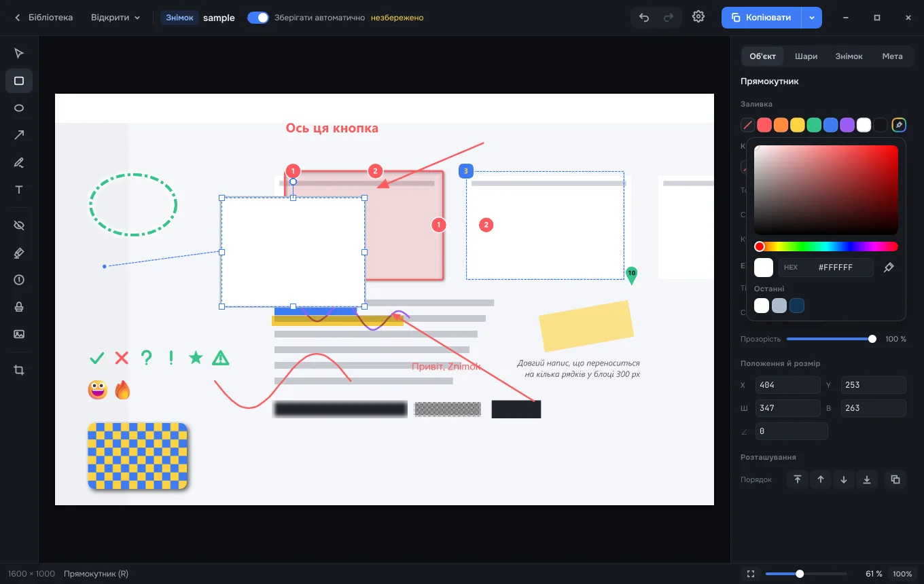
Task: Choose the Ellipse shape tool
Action: point(19,108)
